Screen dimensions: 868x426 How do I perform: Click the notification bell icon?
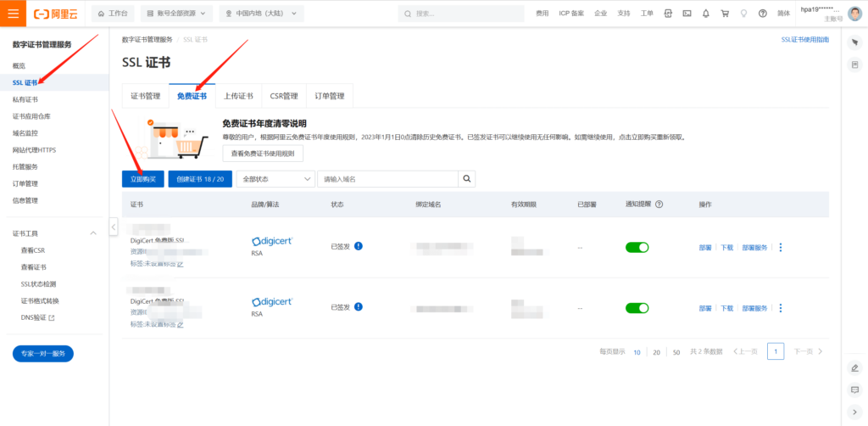click(x=705, y=14)
